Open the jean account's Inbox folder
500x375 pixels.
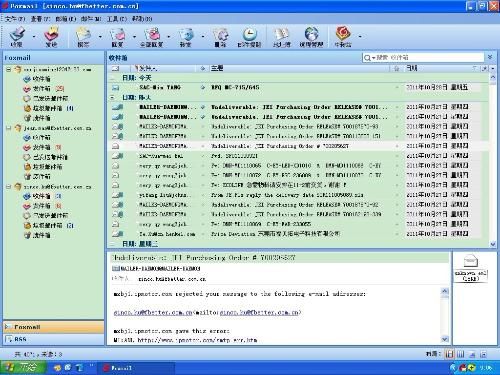(x=37, y=137)
